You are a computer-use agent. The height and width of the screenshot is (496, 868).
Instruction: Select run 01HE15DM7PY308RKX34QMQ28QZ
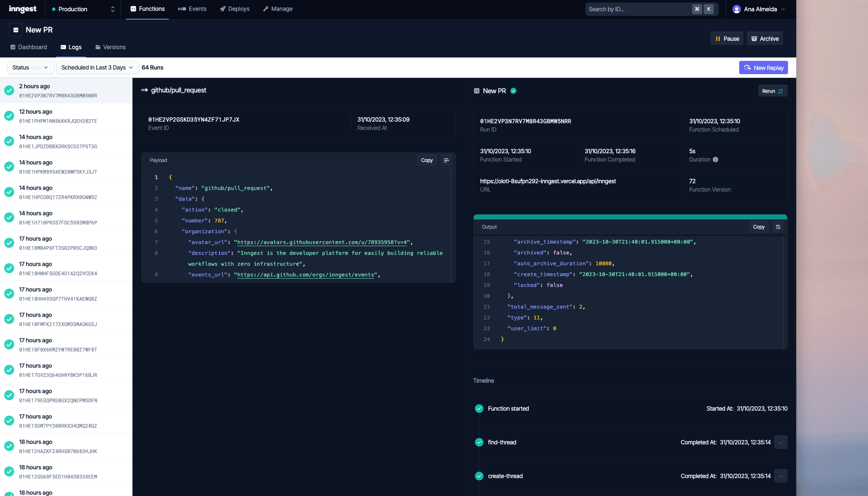[66, 421]
